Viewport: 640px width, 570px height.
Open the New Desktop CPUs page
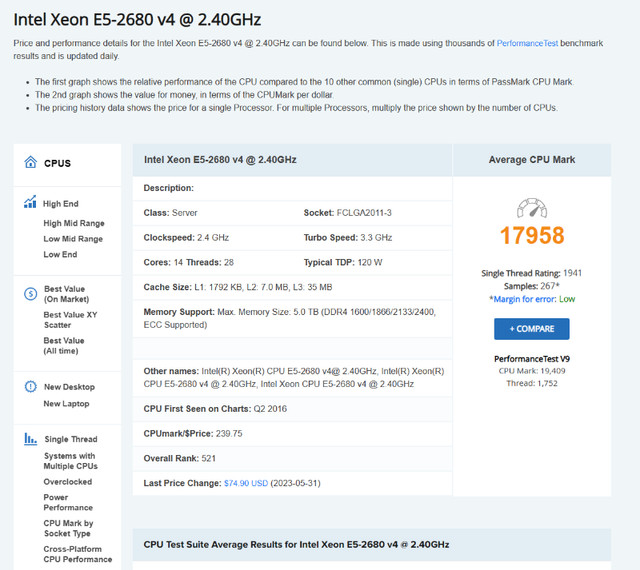[69, 387]
